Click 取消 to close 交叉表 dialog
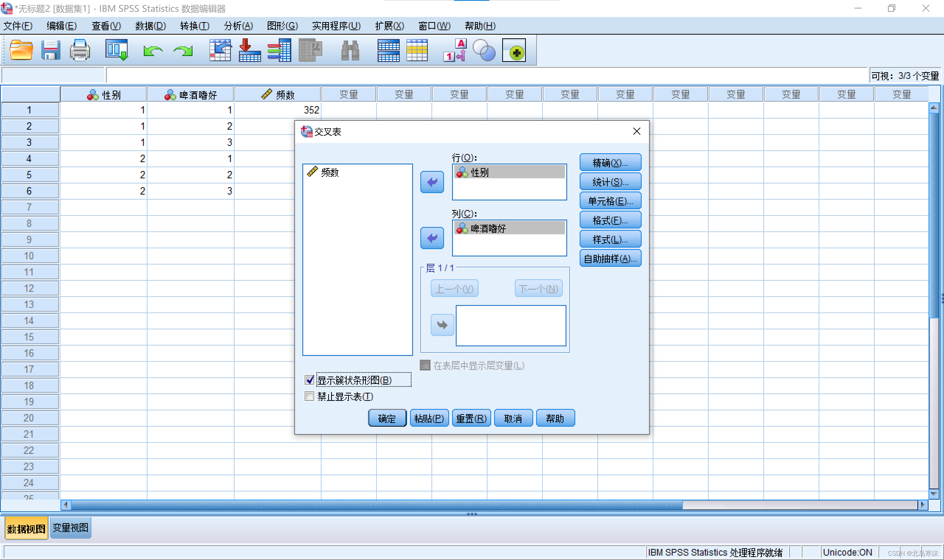Screen dimensions: 944x560 513,419
